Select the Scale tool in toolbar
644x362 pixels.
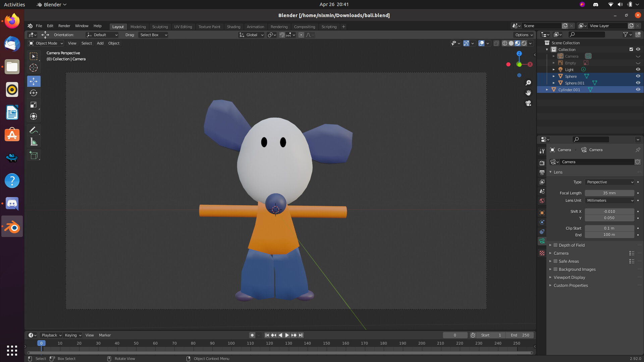coord(34,105)
